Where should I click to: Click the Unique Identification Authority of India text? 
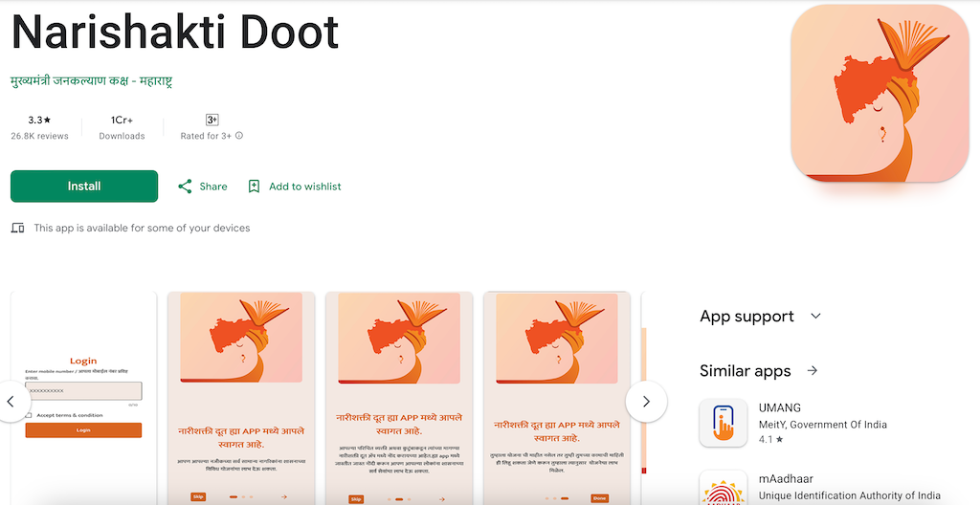850,495
